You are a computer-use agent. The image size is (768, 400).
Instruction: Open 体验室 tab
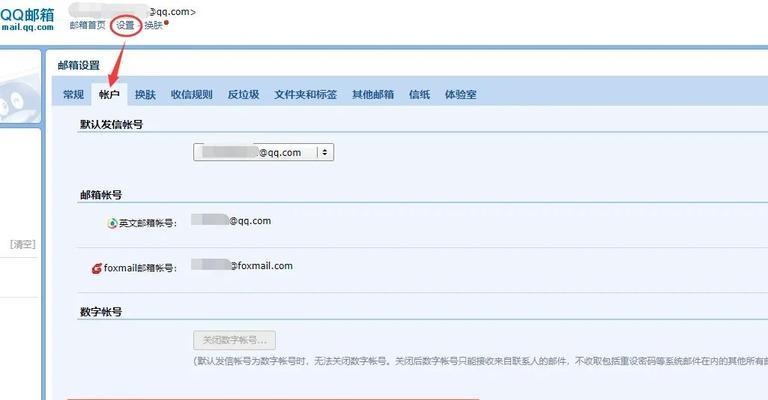click(x=460, y=94)
